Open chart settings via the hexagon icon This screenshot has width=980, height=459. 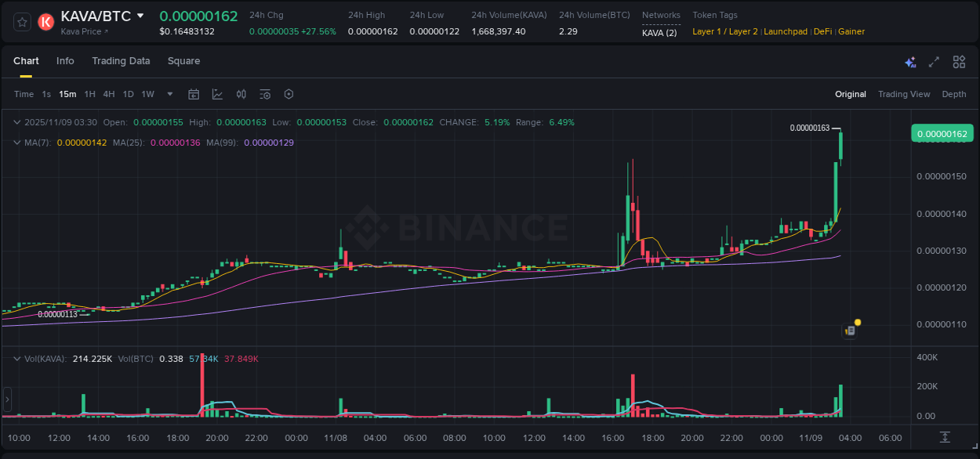[x=289, y=94]
